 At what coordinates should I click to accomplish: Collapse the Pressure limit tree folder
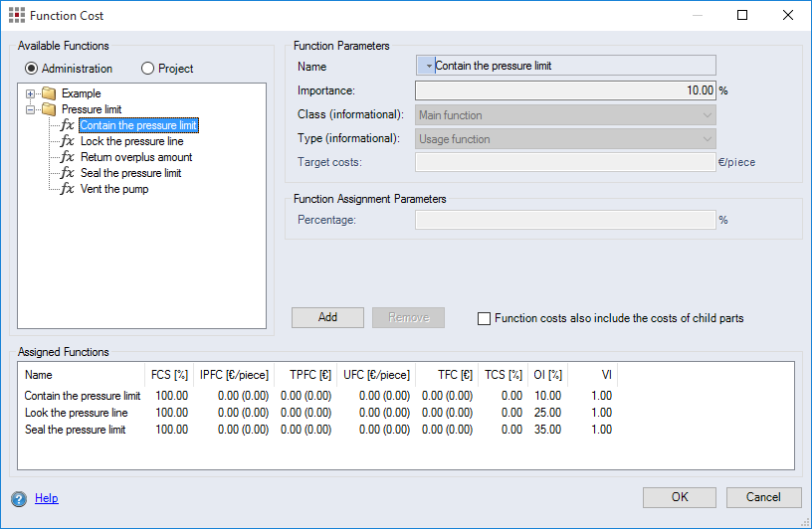pos(31,109)
